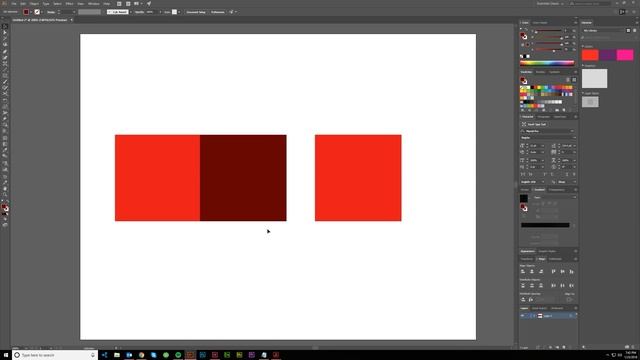Image resolution: width=640 pixels, height=360 pixels.
Task: Switch to the Brushes tab
Action: 540,72
